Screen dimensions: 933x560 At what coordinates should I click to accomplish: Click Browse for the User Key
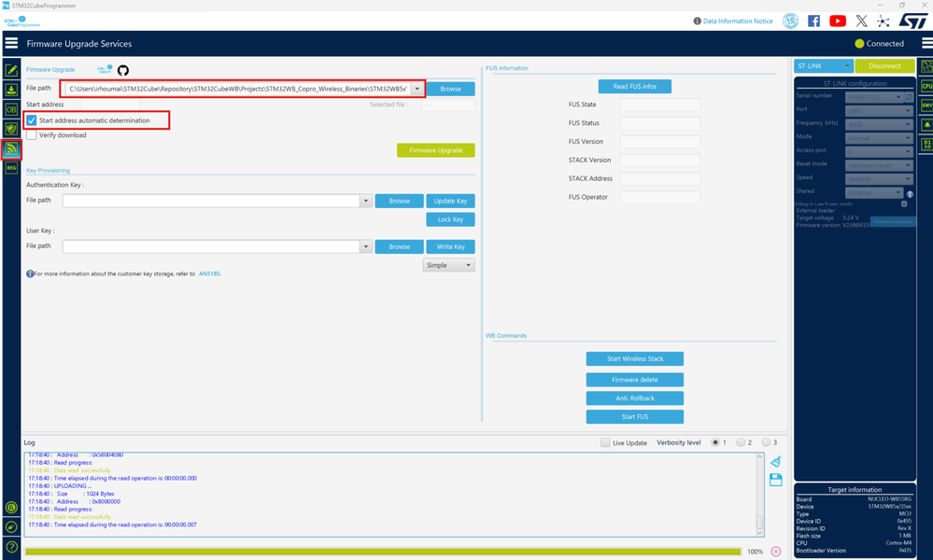[400, 246]
